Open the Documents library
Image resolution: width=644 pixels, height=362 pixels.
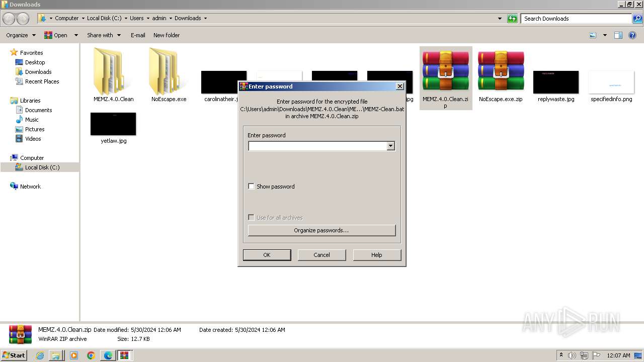click(38, 110)
